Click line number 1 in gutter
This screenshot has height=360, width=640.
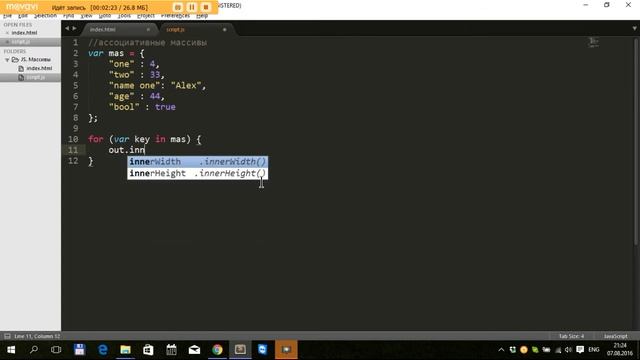(x=76, y=42)
